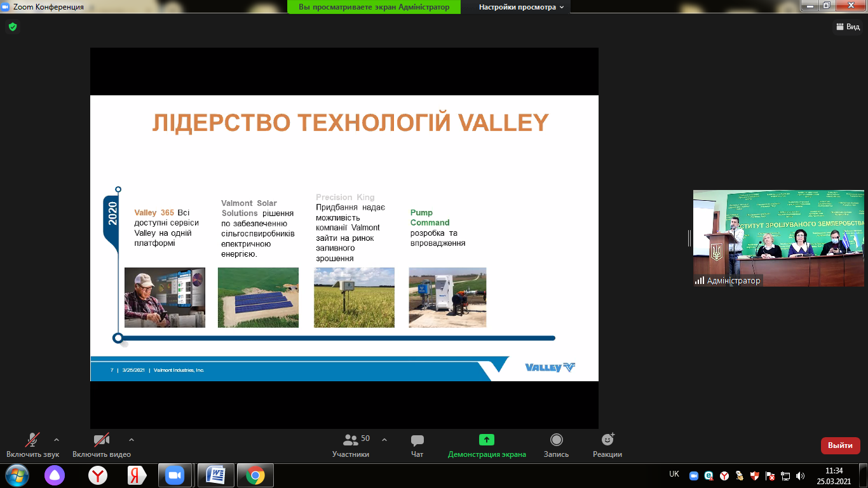Open the volume speaker tray icon
The height and width of the screenshot is (488, 868).
pyautogui.click(x=800, y=475)
